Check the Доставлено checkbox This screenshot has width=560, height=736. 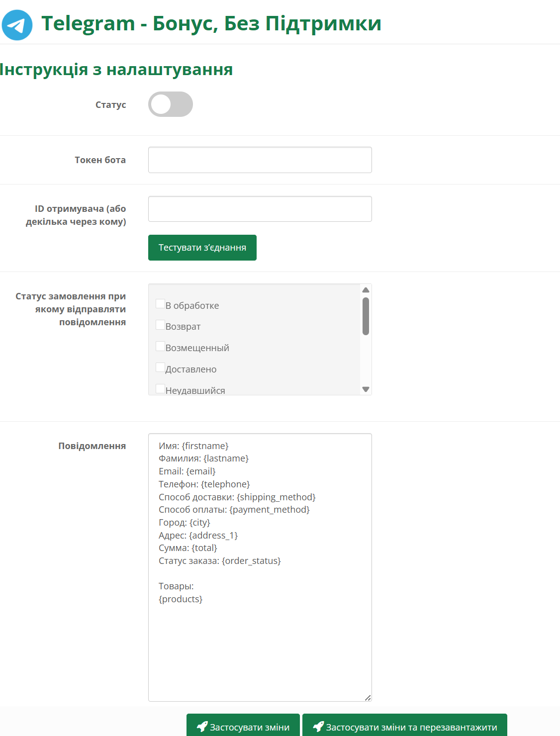click(x=160, y=368)
